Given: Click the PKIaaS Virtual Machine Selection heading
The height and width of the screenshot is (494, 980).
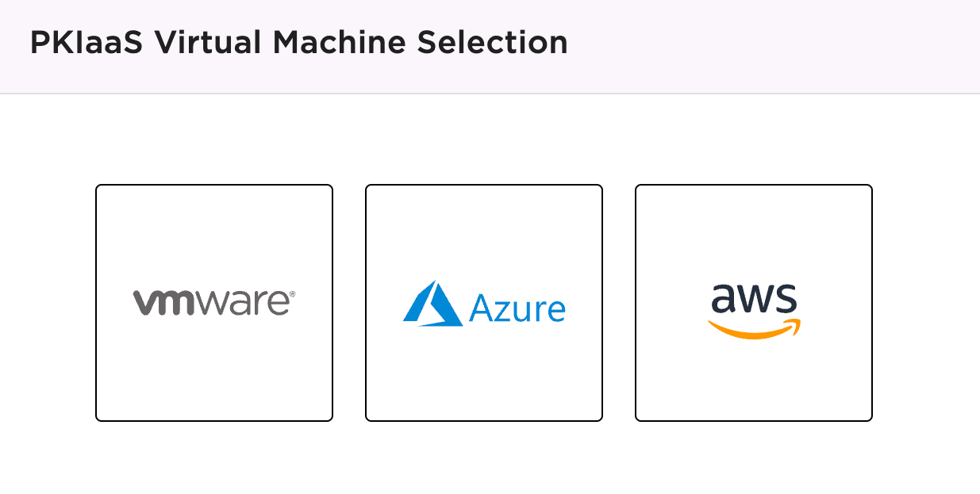Looking at the screenshot, I should pyautogui.click(x=298, y=43).
